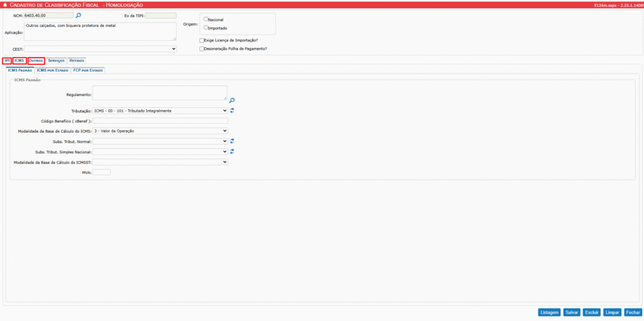Enable Exige Licença de Importação checkbox

(201, 40)
